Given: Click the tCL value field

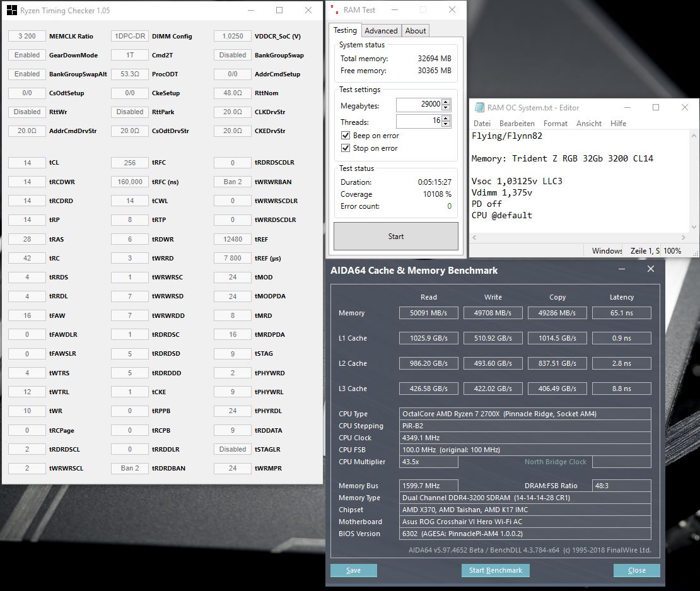Looking at the screenshot, I should click(26, 163).
